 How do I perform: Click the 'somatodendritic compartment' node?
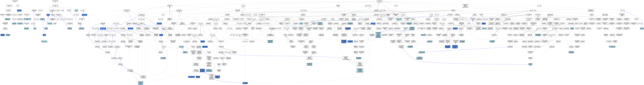34,10
